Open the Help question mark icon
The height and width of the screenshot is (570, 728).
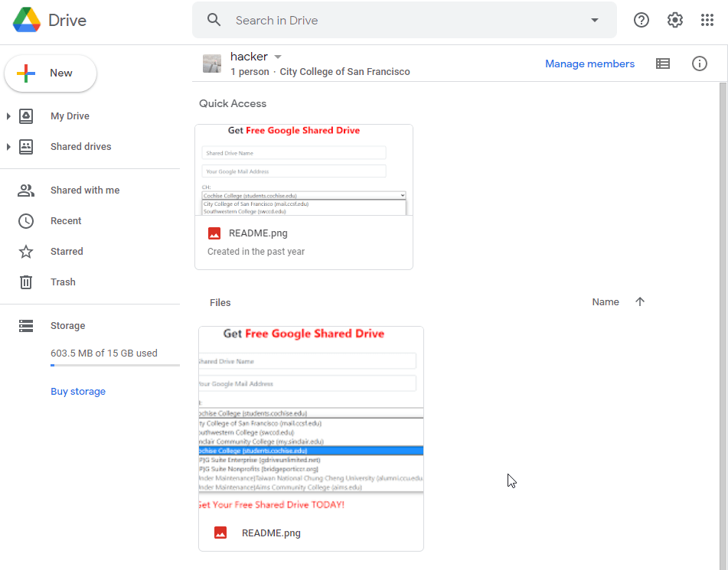coord(641,20)
